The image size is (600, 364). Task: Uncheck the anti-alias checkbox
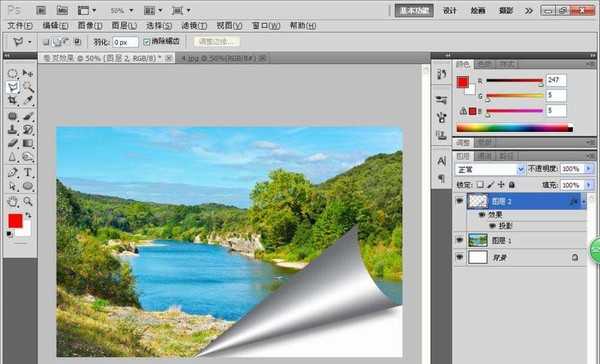click(x=147, y=42)
